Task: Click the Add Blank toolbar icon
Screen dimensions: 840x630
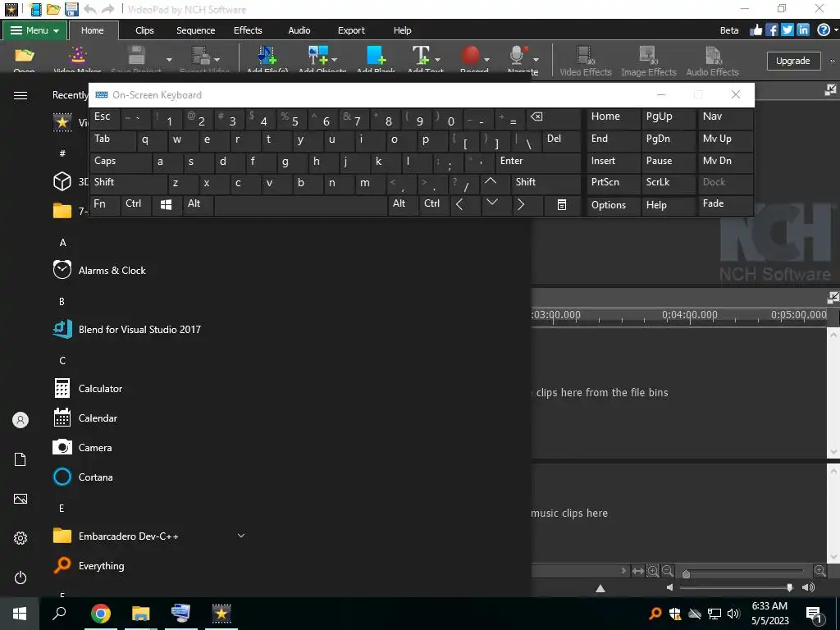Action: [376, 55]
